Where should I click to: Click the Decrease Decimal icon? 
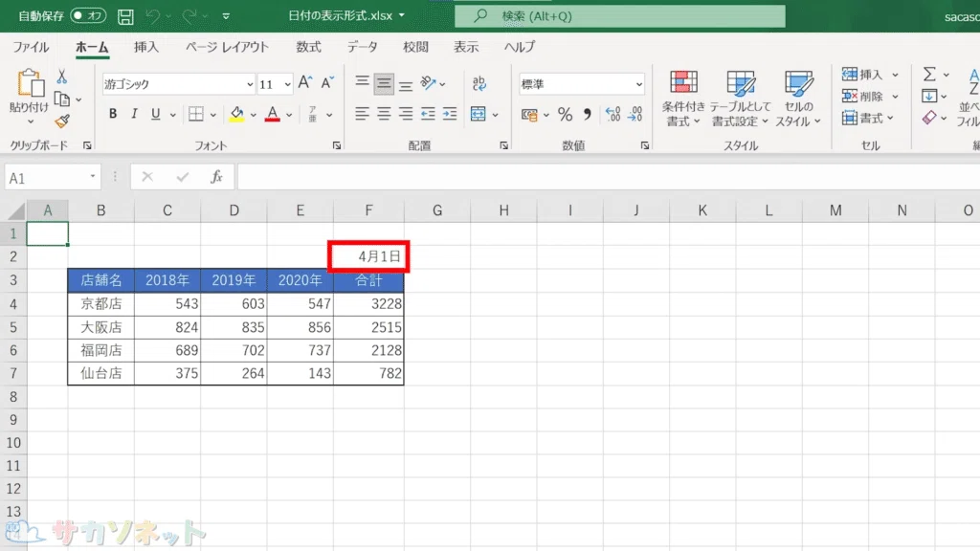pos(635,114)
